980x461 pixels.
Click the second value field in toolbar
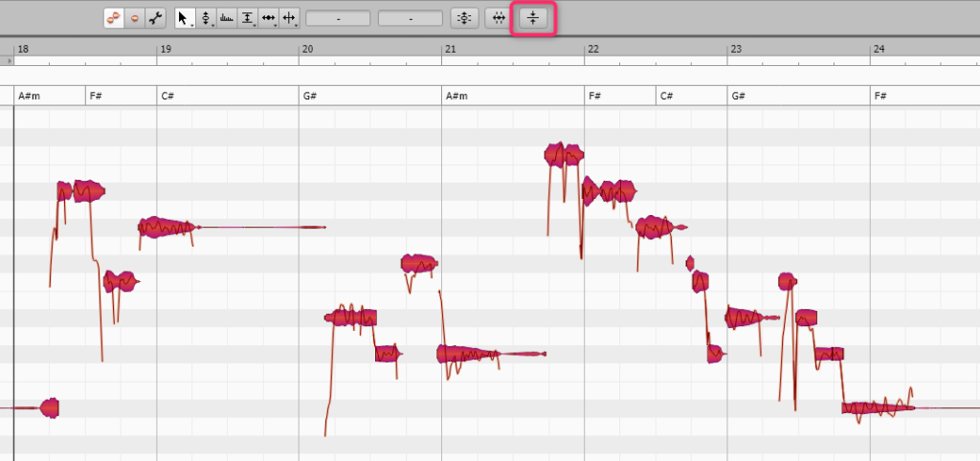(411, 19)
